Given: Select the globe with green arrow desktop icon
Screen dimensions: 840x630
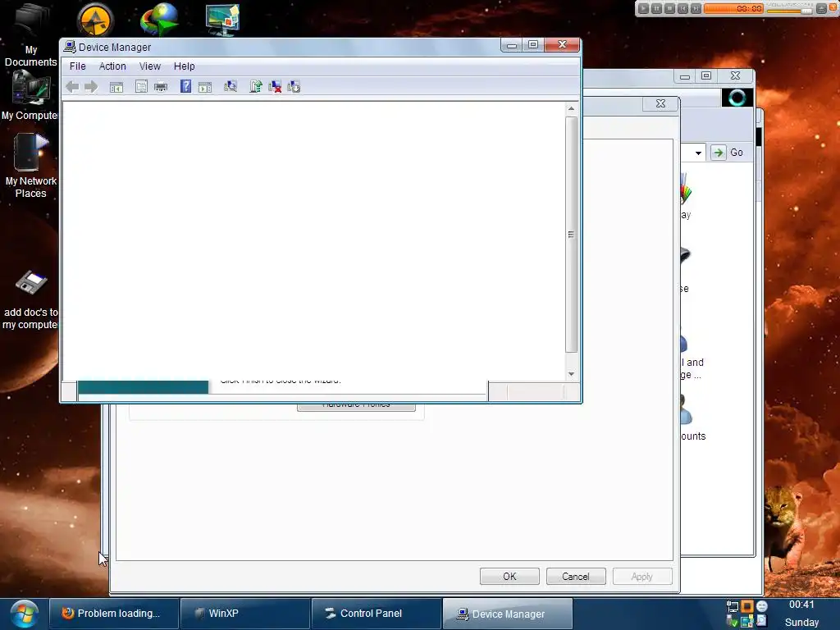Looking at the screenshot, I should point(160,20).
